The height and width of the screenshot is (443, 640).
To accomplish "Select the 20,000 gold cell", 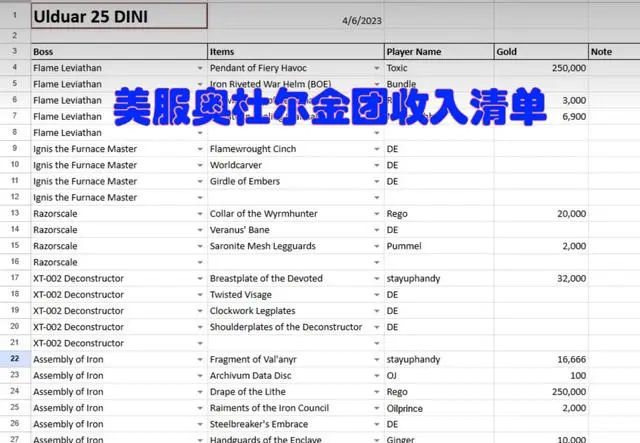I will (x=541, y=214).
